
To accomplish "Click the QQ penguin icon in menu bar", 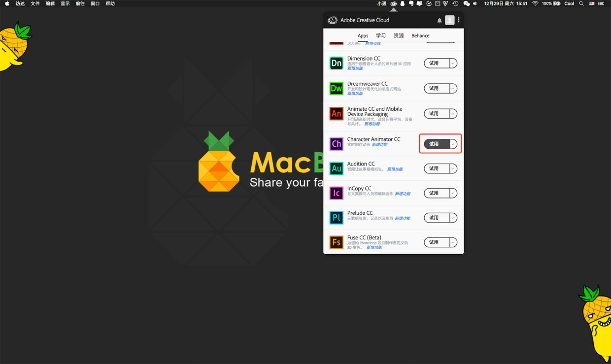I will pos(403,3).
